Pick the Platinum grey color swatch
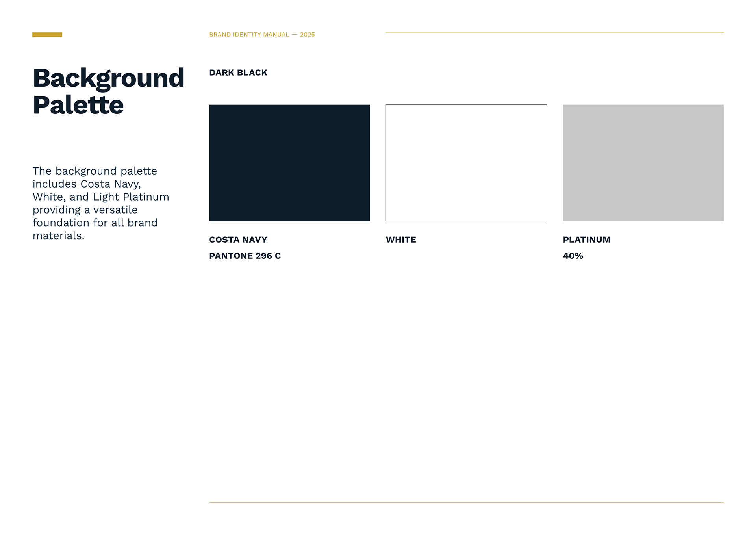This screenshot has height=535, width=756. [x=643, y=163]
